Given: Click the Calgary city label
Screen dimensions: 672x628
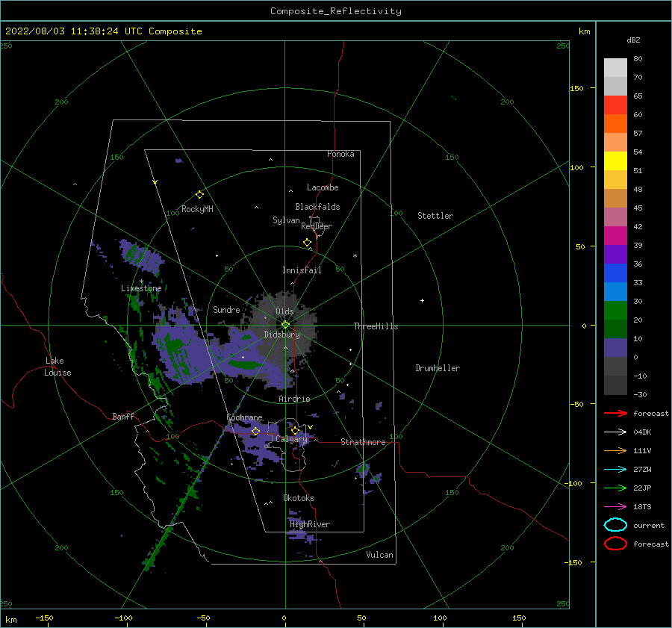Looking at the screenshot, I should pos(291,439).
